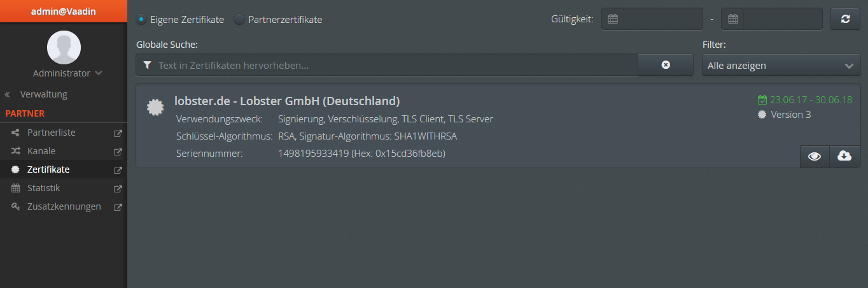Clear the global search with the X button
This screenshot has width=868, height=288.
pos(666,65)
